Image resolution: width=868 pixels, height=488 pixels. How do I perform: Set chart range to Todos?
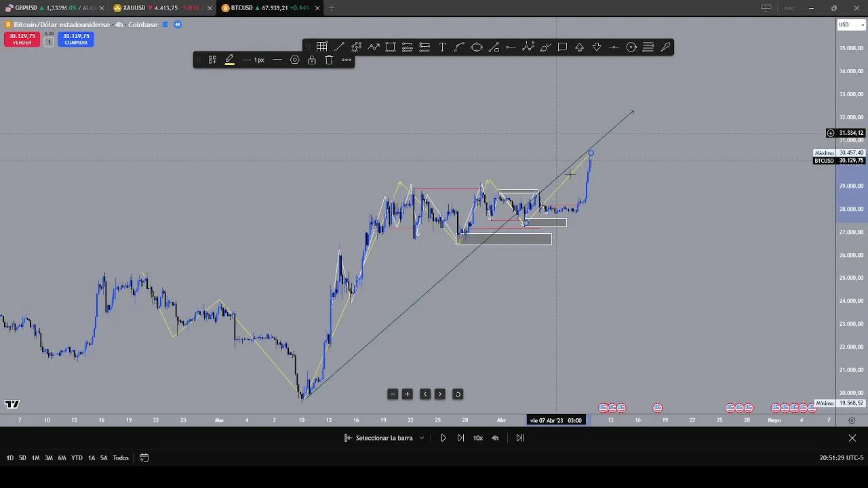point(121,457)
